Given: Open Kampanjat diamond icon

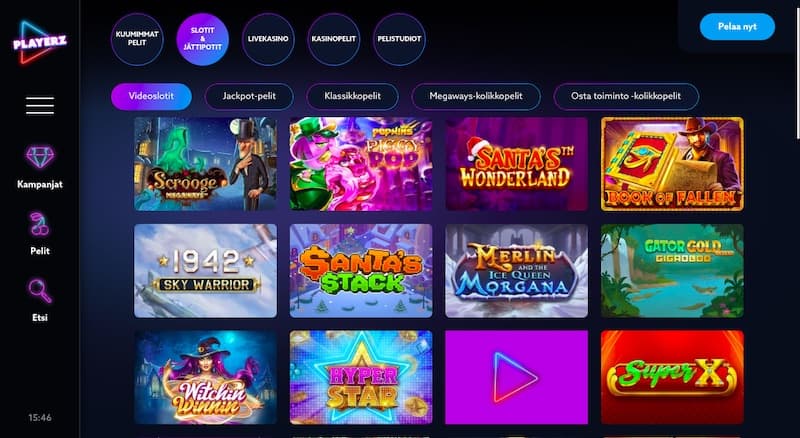Looking at the screenshot, I should (x=40, y=157).
